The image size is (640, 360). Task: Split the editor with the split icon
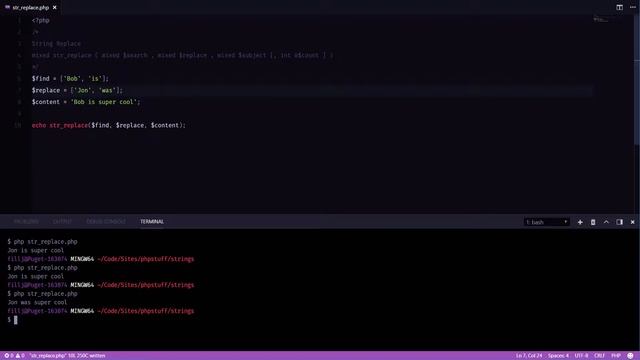[620, 7]
